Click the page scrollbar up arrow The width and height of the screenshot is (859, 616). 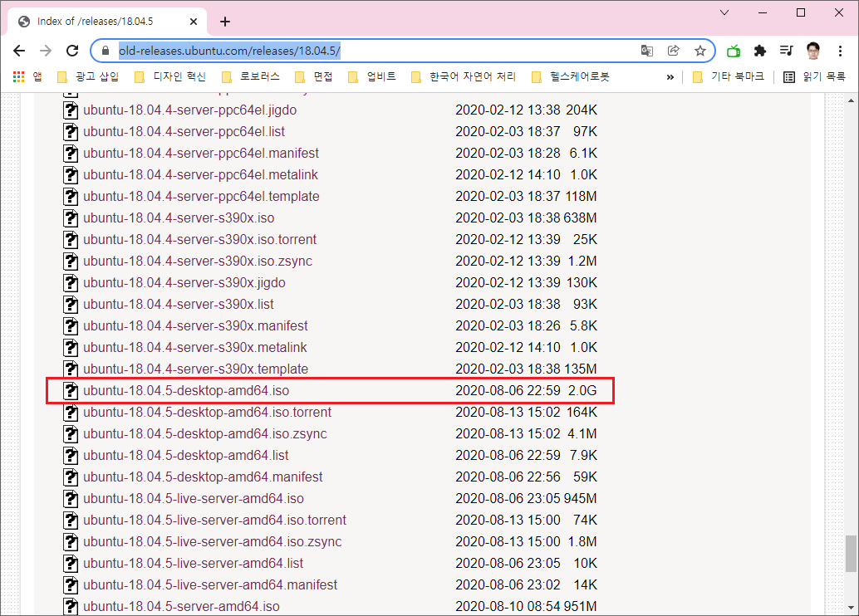[x=851, y=100]
